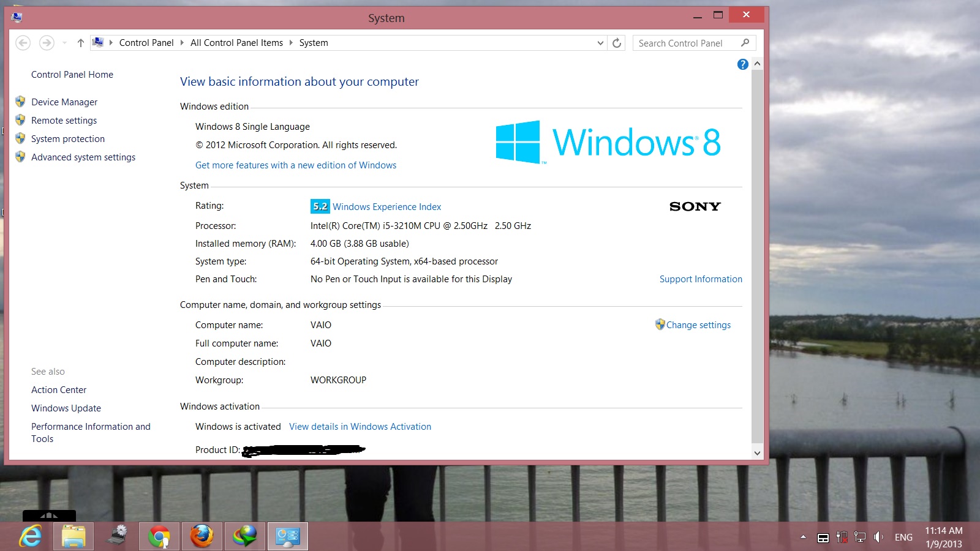The height and width of the screenshot is (551, 980).
Task: Go up one level with Up arrow
Action: coord(80,43)
